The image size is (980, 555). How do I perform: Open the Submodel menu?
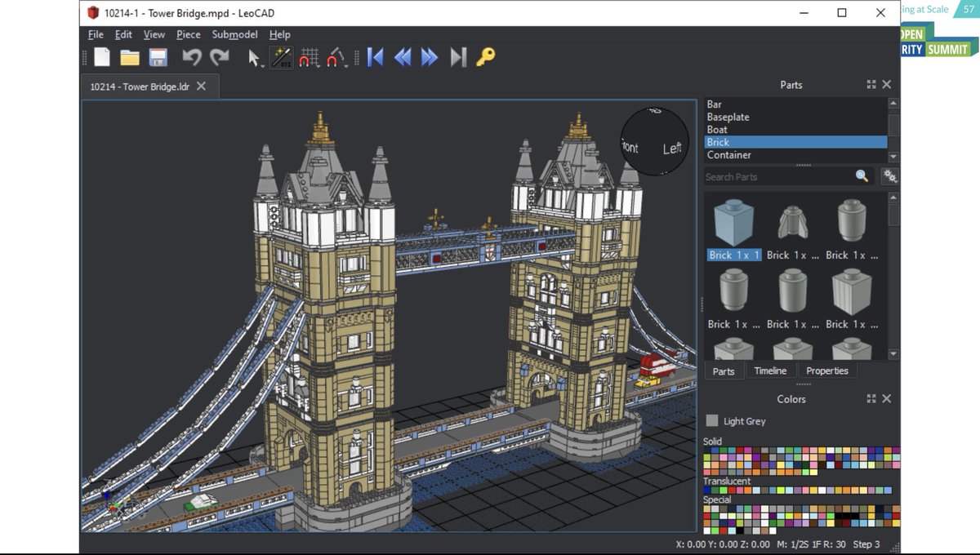234,34
